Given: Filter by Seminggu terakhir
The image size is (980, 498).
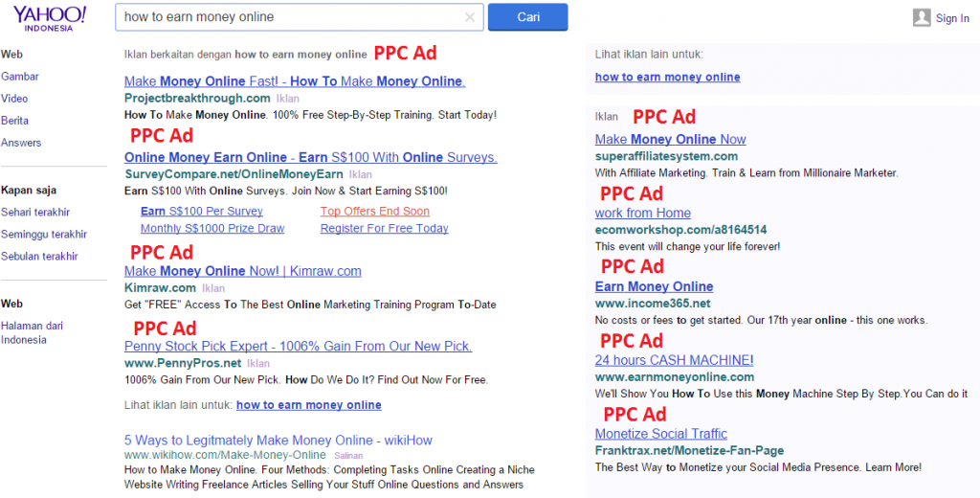Looking at the screenshot, I should (44, 235).
